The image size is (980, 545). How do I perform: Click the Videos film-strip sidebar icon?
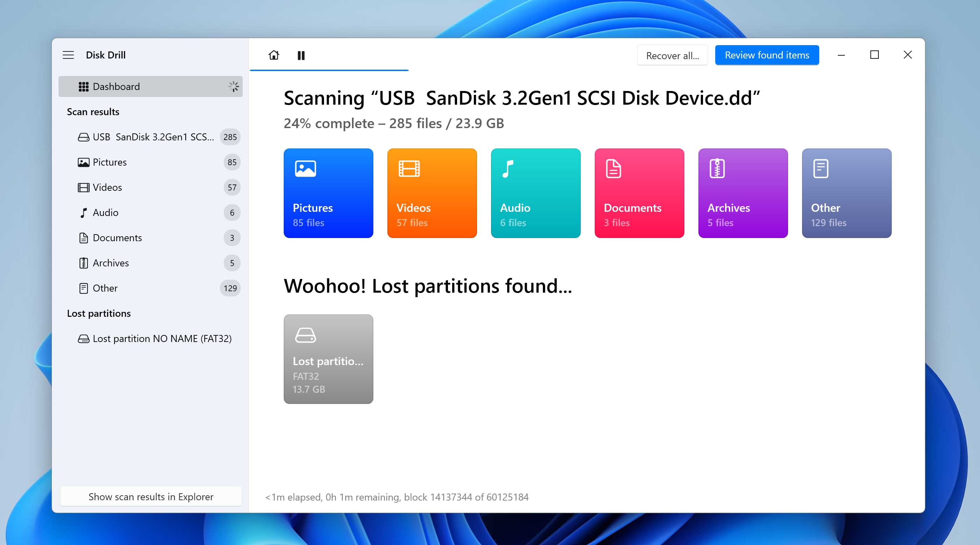click(83, 188)
